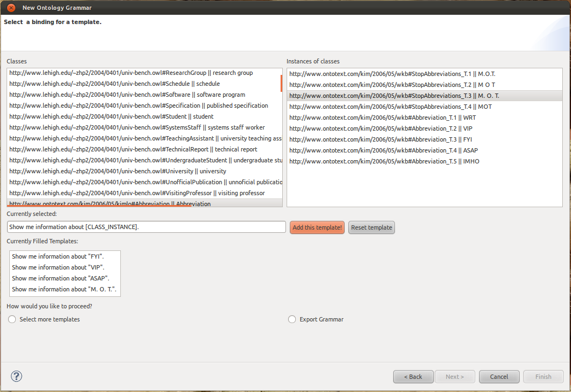571x392 pixels.
Task: Click inside the Currently selected template field
Action: click(x=146, y=227)
